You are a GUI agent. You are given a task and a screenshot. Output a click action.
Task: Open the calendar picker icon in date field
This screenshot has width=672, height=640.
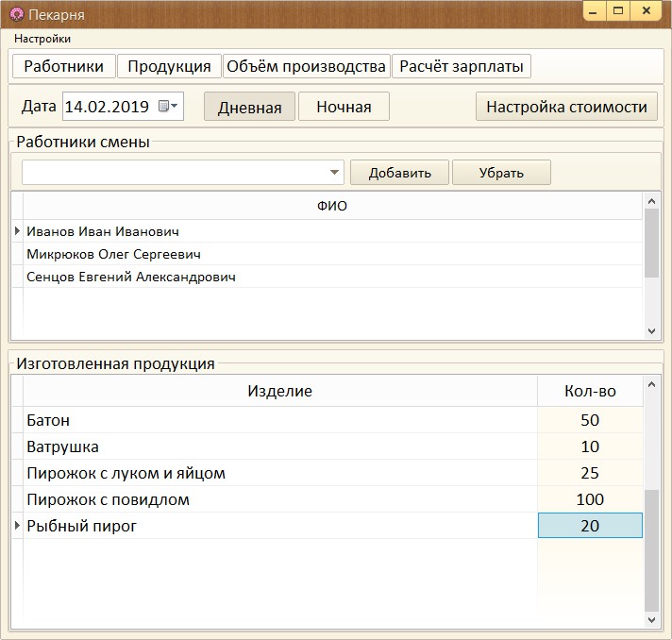168,106
